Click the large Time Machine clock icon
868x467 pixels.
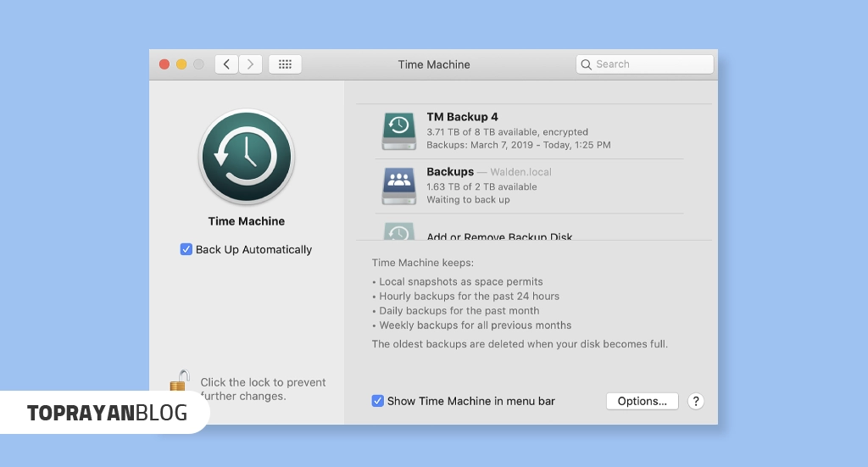click(247, 157)
